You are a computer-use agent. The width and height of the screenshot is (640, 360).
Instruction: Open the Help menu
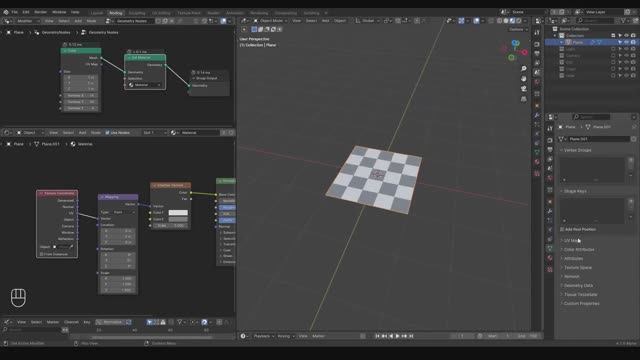[x=75, y=12]
